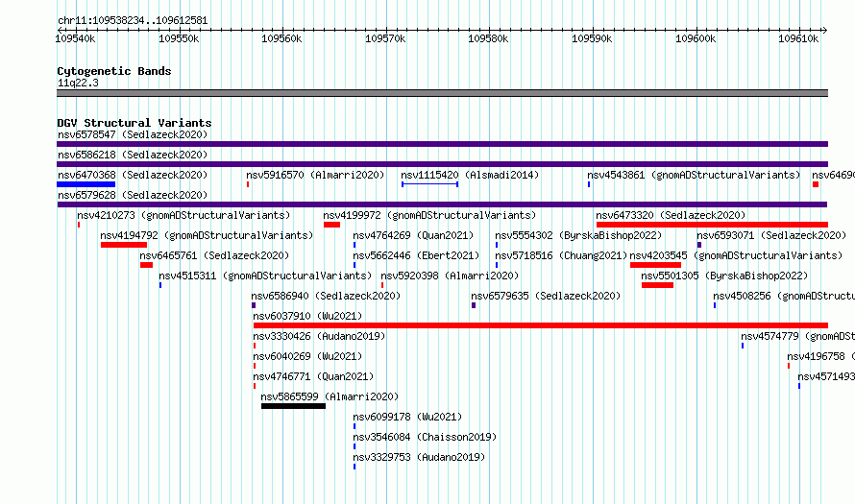Image resolution: width=855 pixels, height=504 pixels.
Task: Click the chr11:109538234..109612581 region label
Action: click(133, 21)
